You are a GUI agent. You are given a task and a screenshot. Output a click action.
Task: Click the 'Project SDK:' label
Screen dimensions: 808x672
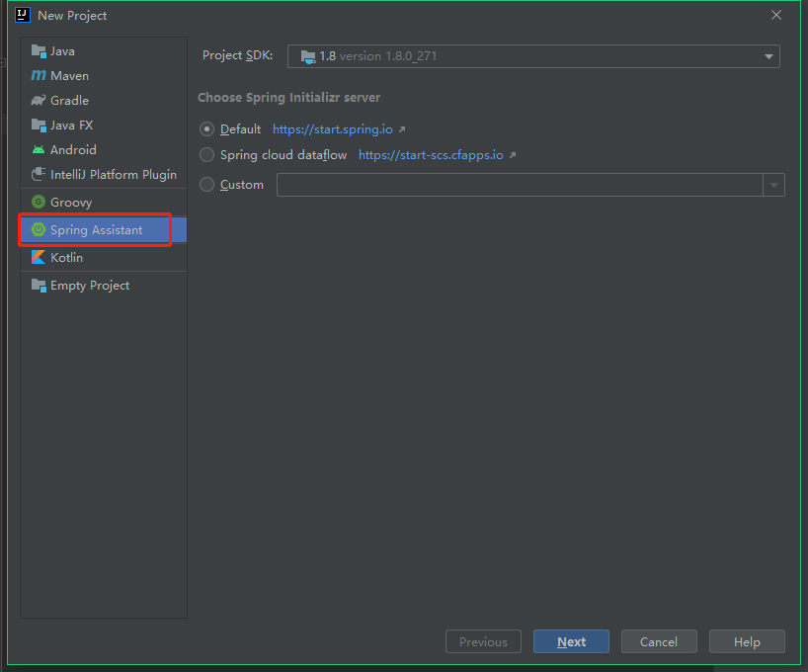[237, 55]
